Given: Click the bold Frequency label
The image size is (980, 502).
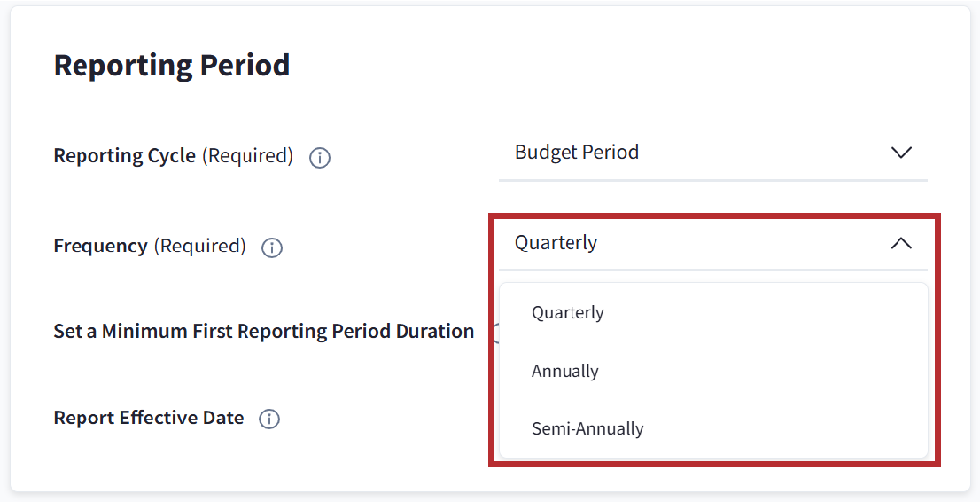Looking at the screenshot, I should pyautogui.click(x=101, y=247).
